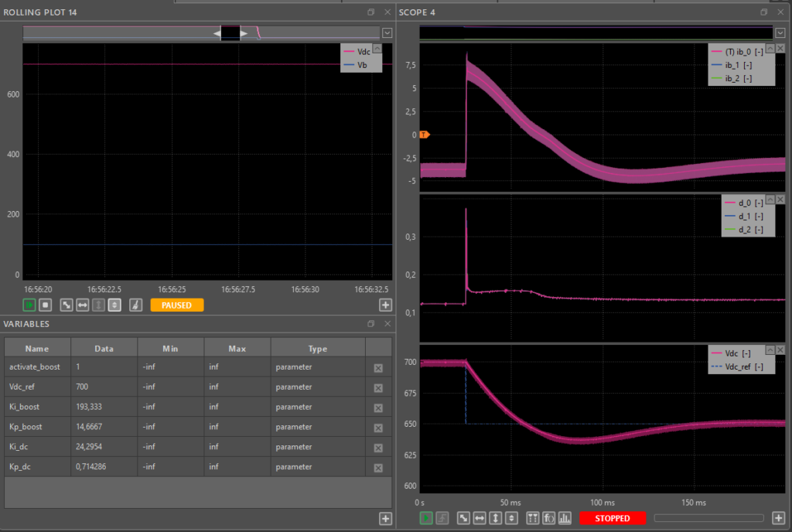The height and width of the screenshot is (532, 792).
Task: Start the scope with the green run button
Action: 426,518
